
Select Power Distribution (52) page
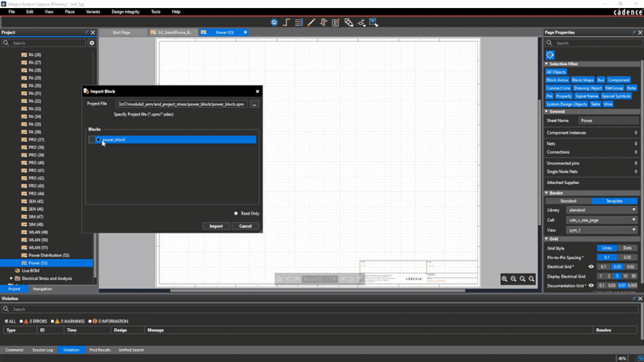pos(48,255)
